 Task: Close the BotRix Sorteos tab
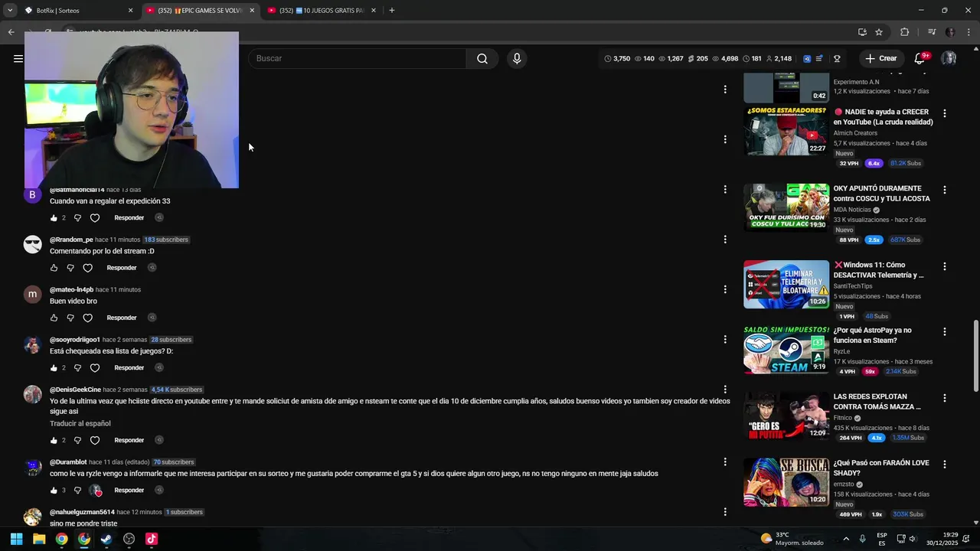tap(130, 11)
